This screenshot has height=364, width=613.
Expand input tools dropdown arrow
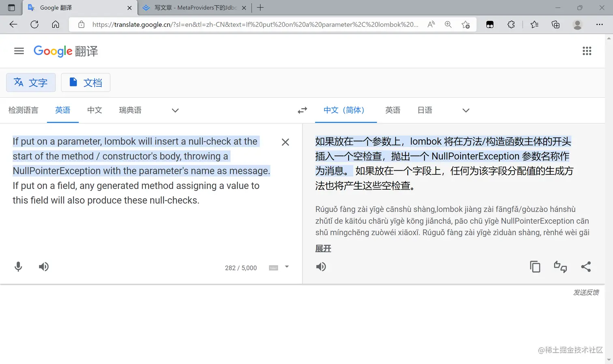pos(287,267)
